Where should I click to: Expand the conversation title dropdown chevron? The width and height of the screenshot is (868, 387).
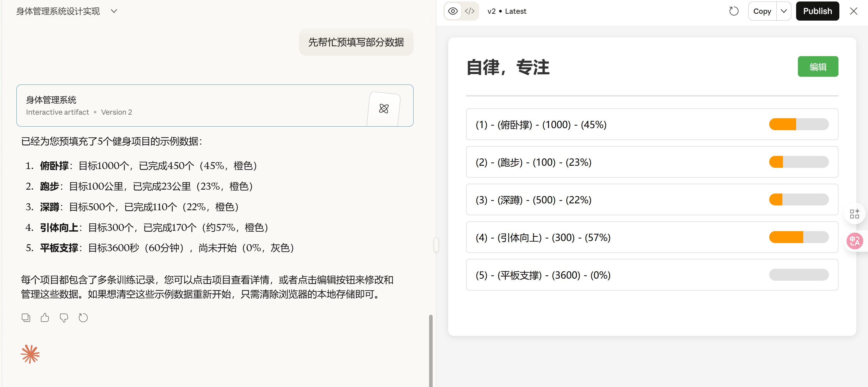114,11
